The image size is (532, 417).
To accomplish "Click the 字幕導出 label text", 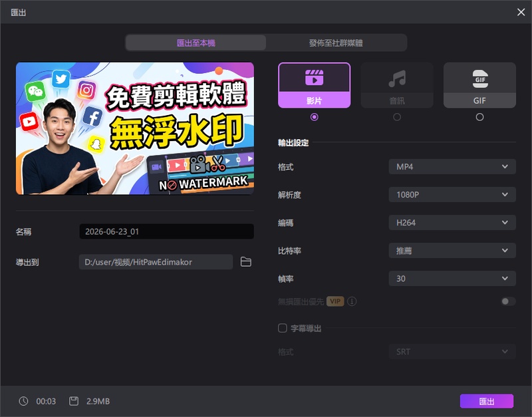I will click(306, 329).
